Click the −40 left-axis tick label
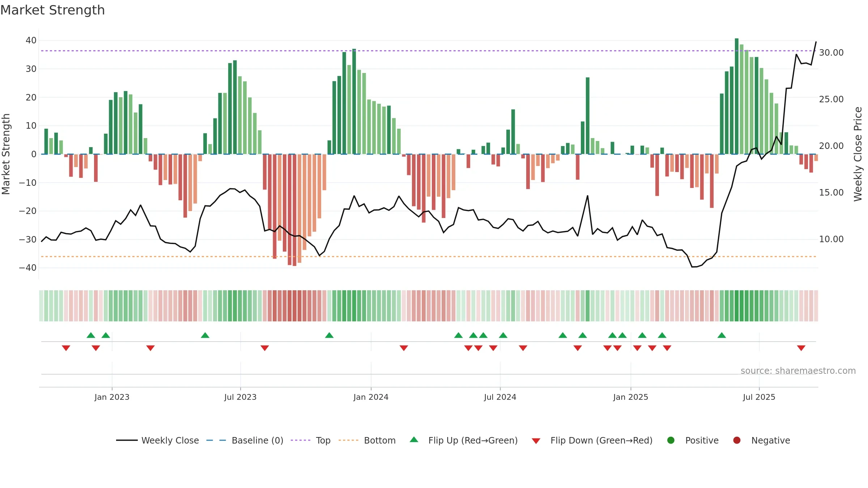 (x=28, y=268)
